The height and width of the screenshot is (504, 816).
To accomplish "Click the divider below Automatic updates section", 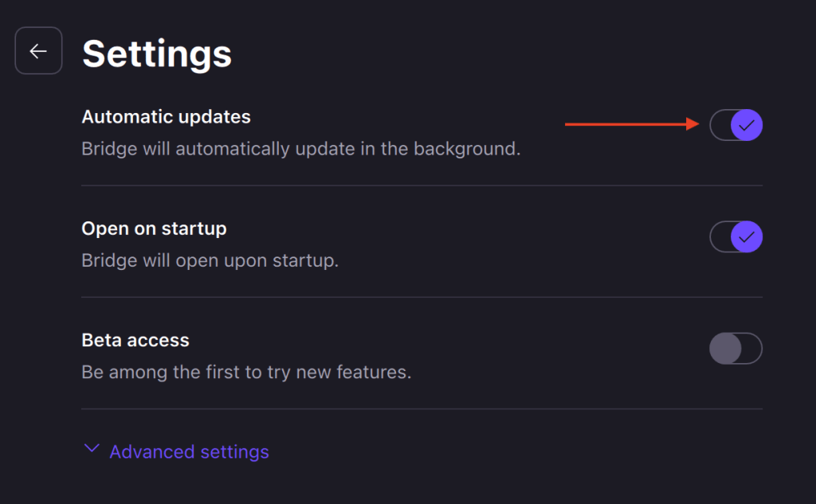I will click(x=422, y=186).
